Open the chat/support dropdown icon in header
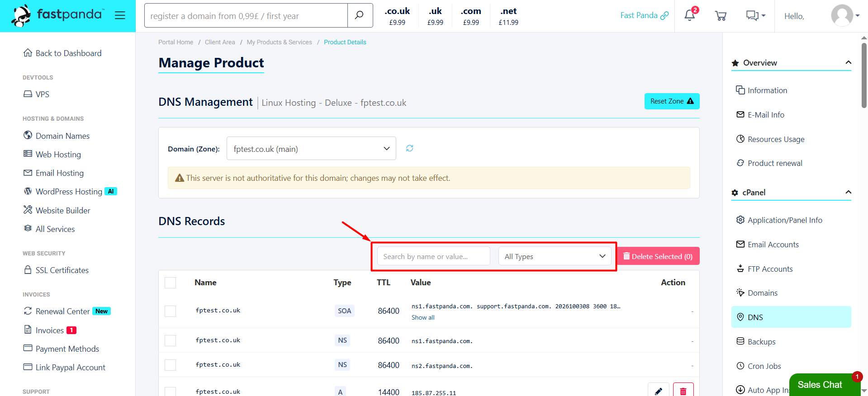Viewport: 868px width, 396px height. coord(755,16)
